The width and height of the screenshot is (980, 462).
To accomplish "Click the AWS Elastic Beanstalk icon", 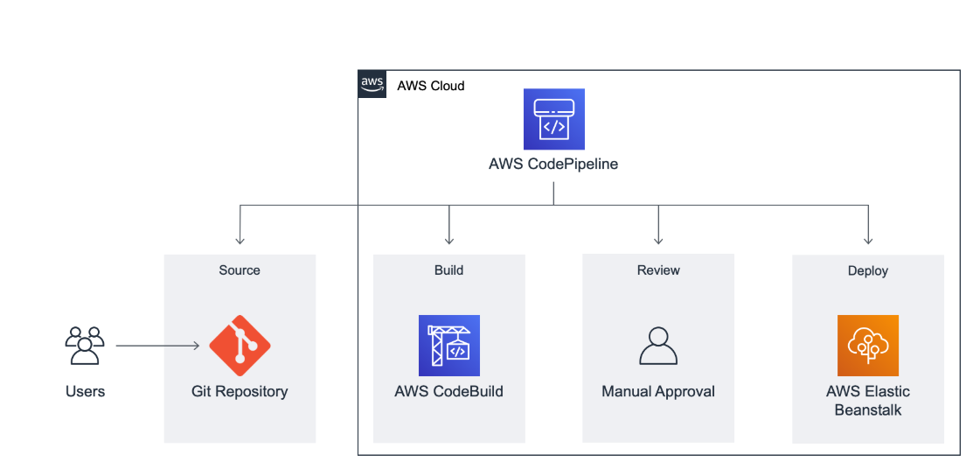I will 867,346.
